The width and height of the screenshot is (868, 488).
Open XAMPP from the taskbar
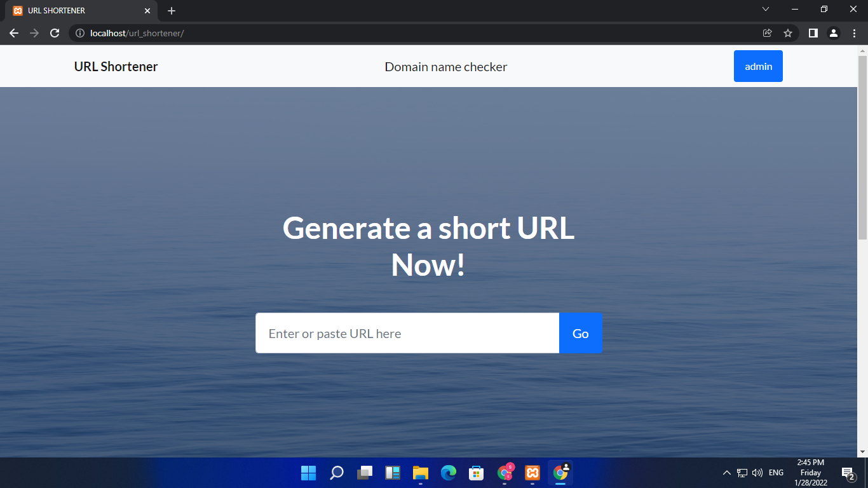[x=532, y=473]
